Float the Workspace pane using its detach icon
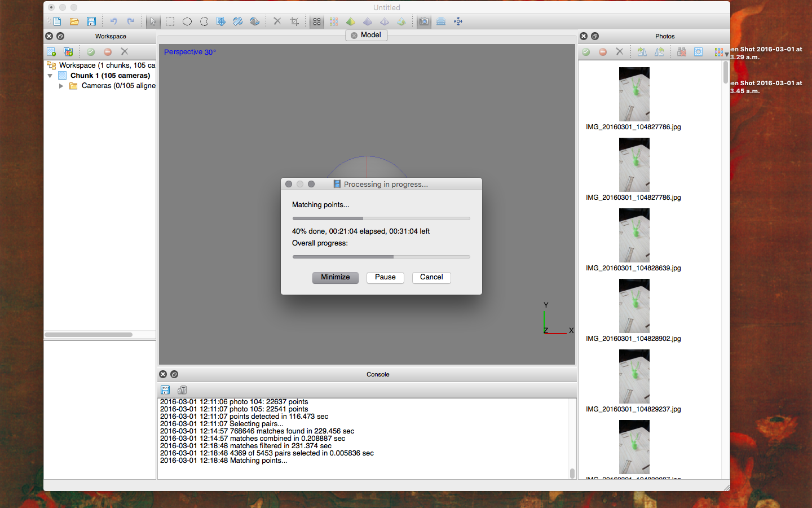The image size is (812, 508). coord(60,36)
